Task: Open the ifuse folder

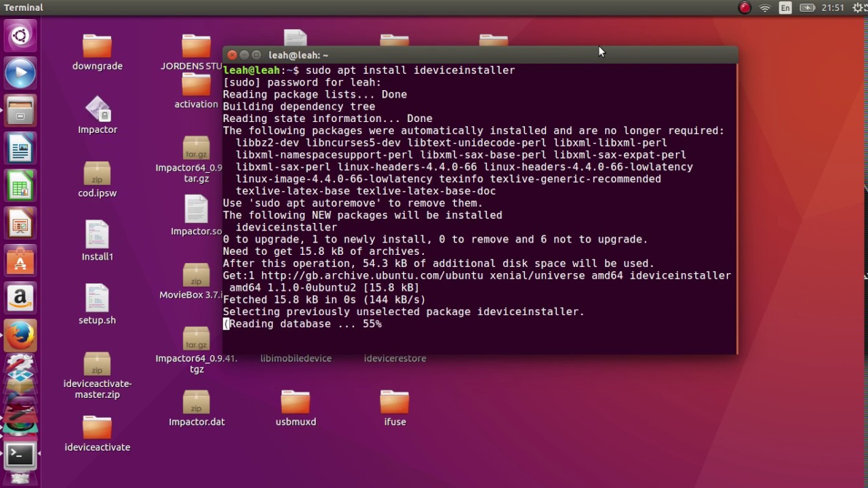Action: click(x=395, y=408)
